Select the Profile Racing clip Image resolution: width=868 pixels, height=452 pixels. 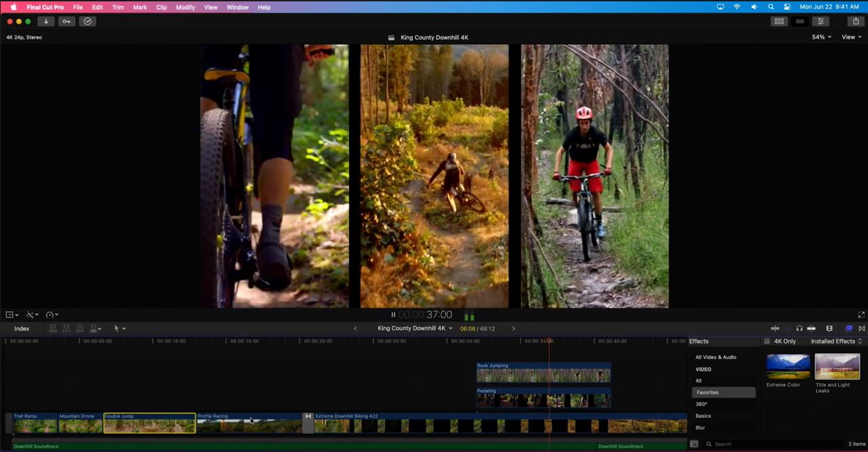249,424
